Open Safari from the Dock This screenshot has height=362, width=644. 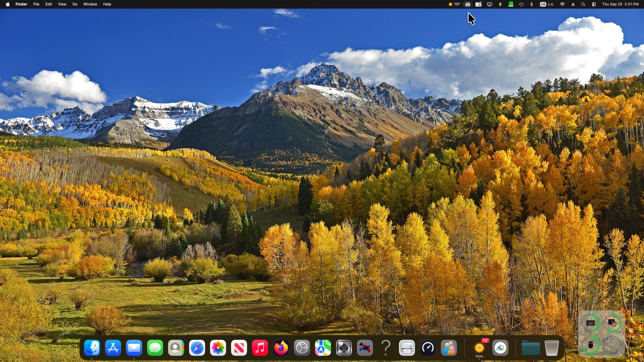(197, 348)
